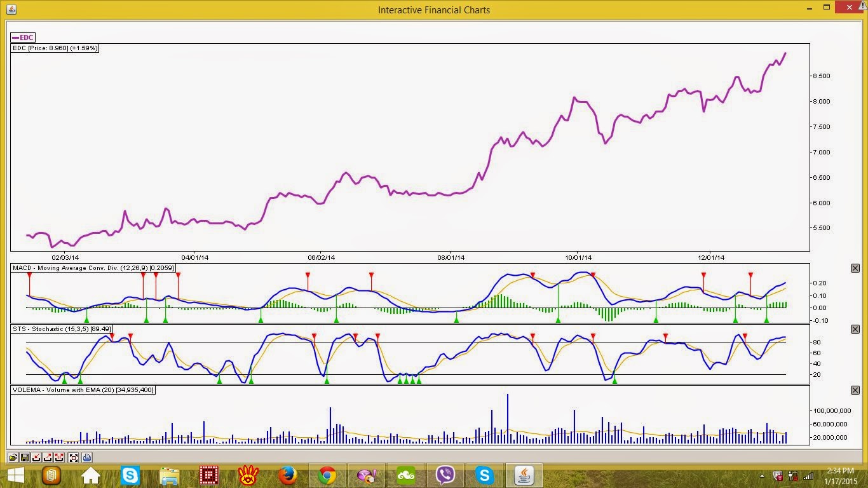The image size is (868, 488).
Task: Click the EDC legend entry
Action: point(23,37)
